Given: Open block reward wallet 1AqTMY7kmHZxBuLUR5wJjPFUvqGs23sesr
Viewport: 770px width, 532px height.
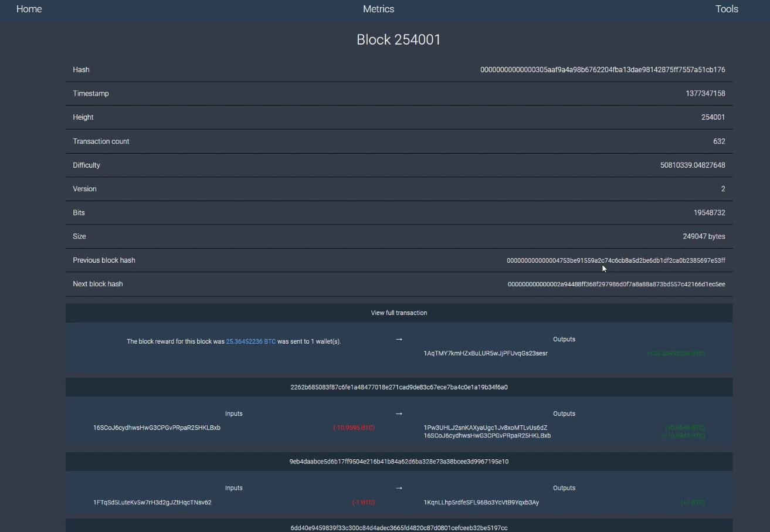Looking at the screenshot, I should click(486, 353).
